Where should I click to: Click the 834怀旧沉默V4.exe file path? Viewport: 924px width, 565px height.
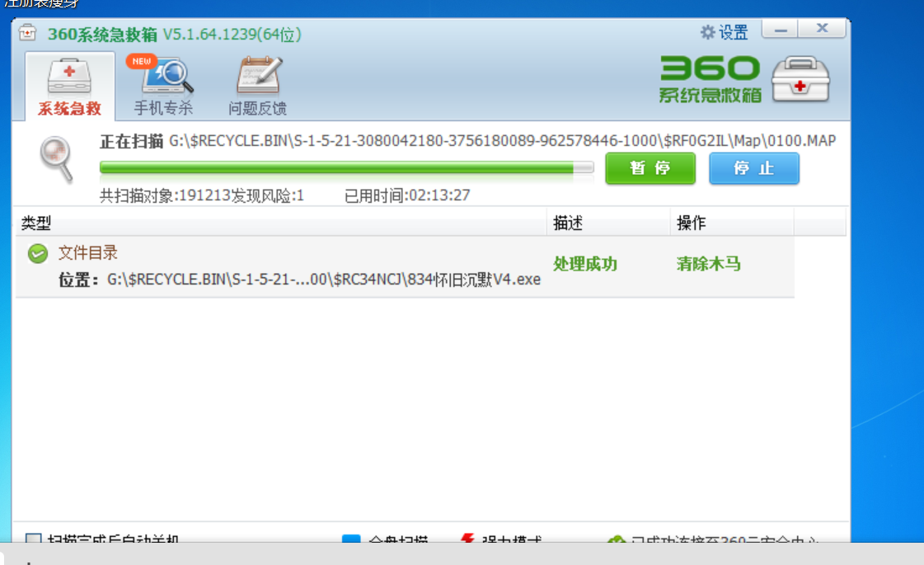pos(323,280)
